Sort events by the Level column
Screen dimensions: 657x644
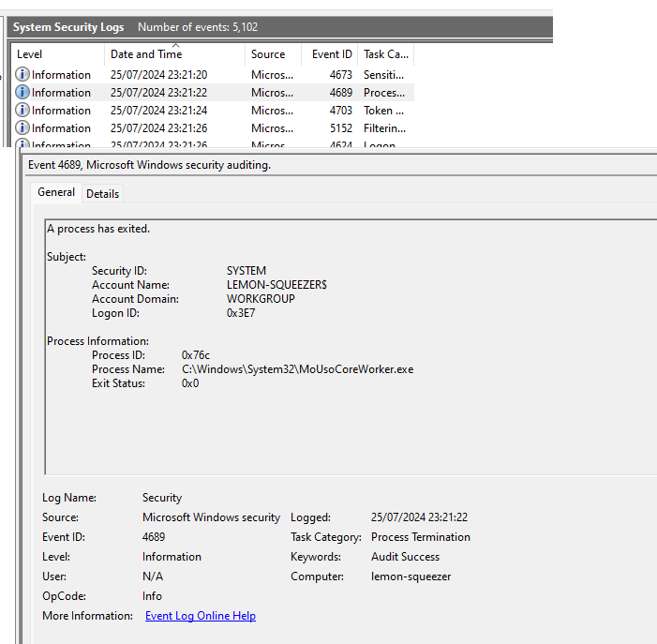(x=30, y=54)
